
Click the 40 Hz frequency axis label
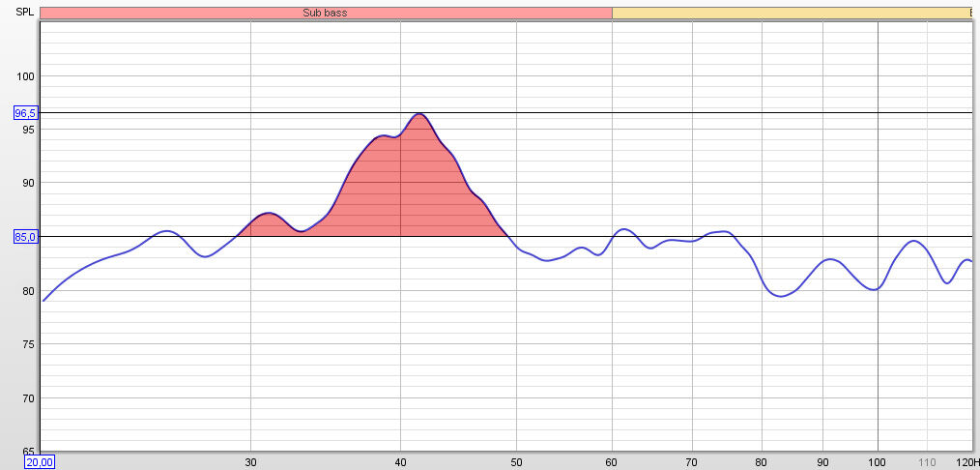click(401, 462)
